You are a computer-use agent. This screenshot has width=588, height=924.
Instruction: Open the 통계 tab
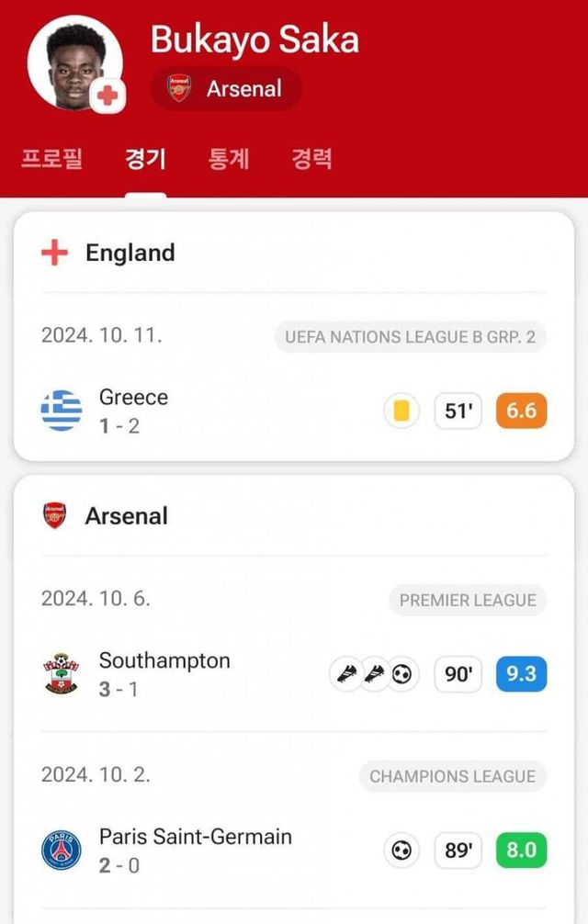click(x=229, y=158)
